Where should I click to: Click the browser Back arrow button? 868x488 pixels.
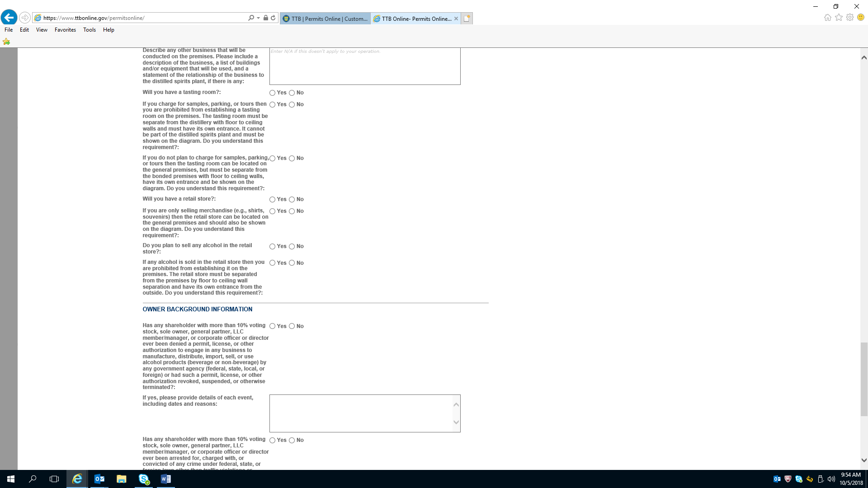[x=9, y=18]
